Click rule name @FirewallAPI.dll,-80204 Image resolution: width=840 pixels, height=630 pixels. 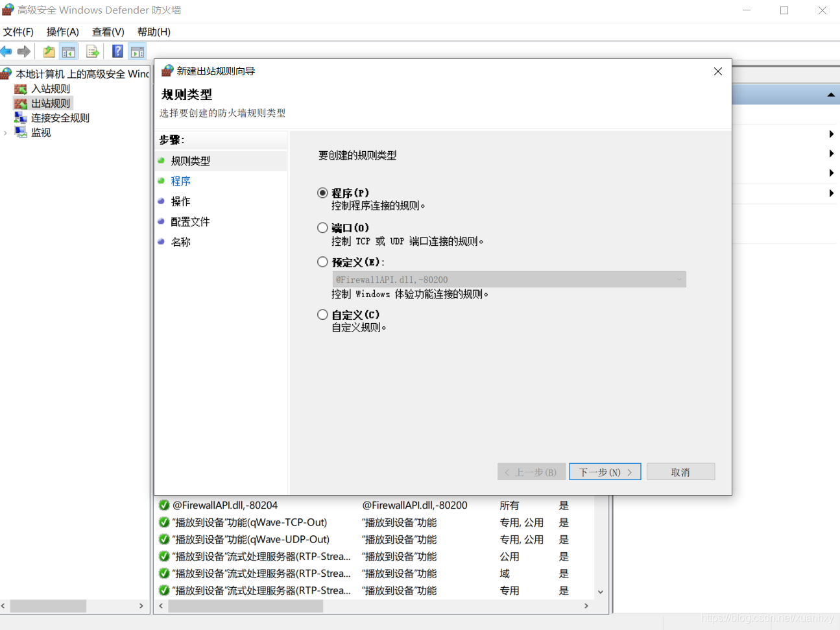click(x=225, y=505)
